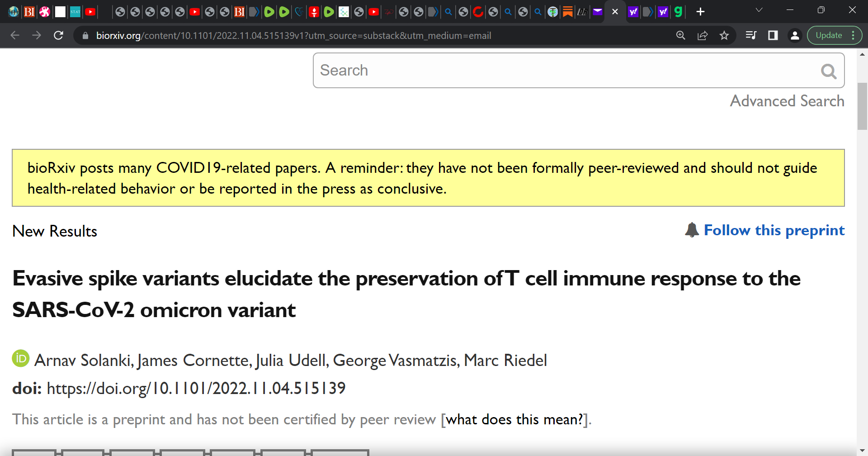The image size is (868, 456).
Task: View site information via the padlock icon
Action: (85, 36)
